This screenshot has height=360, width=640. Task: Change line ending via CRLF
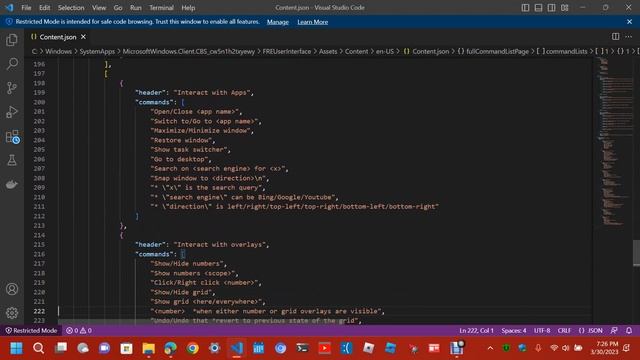(x=564, y=330)
